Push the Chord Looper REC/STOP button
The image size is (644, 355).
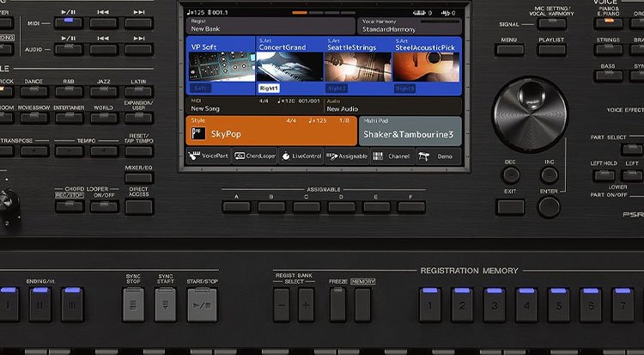69,206
